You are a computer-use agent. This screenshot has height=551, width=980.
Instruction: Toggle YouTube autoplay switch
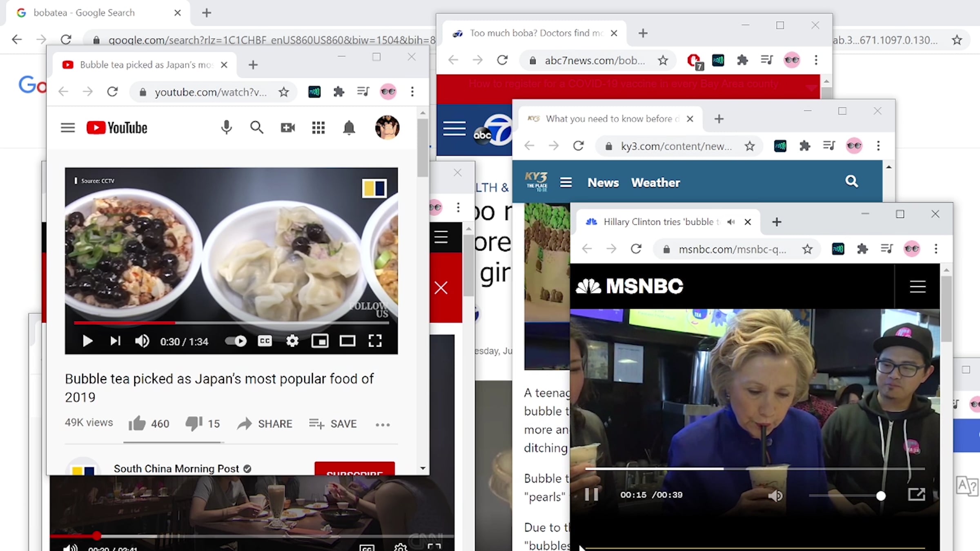[236, 341]
